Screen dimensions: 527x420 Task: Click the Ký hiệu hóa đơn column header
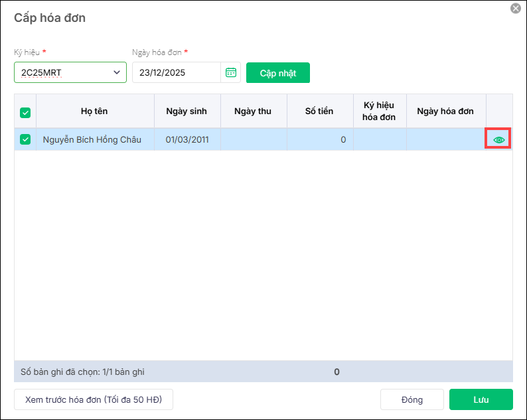coord(379,111)
